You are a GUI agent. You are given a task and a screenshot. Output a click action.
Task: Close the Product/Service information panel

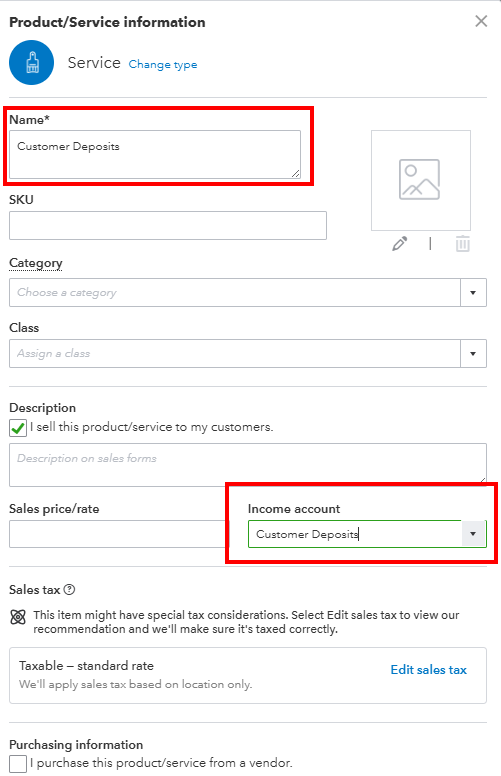point(481,21)
